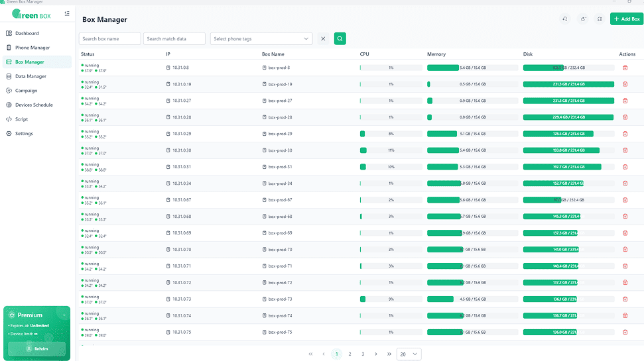Click the second reload icon beside Add Box
The width and height of the screenshot is (644, 361).
point(583,19)
